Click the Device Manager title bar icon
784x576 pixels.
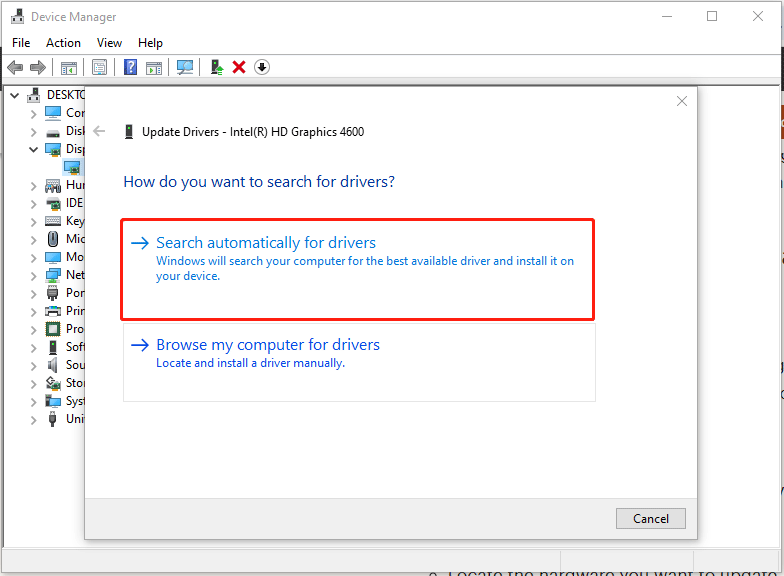click(18, 16)
